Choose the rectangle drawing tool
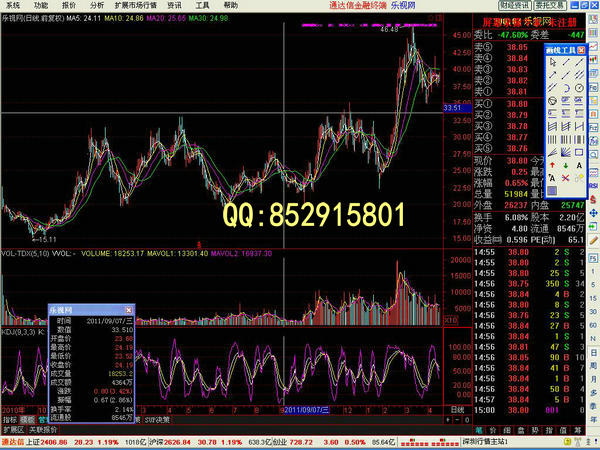Viewport: 600px width, 450px height. tap(579, 152)
